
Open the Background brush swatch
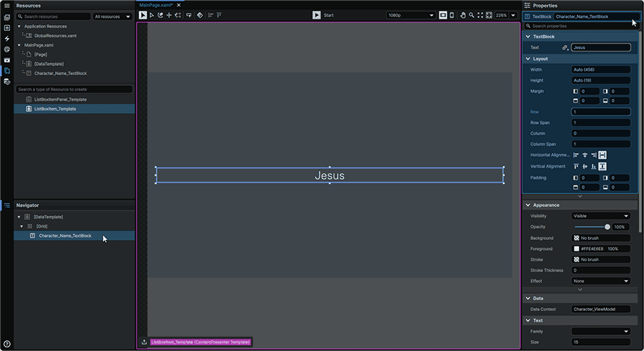tap(576, 238)
